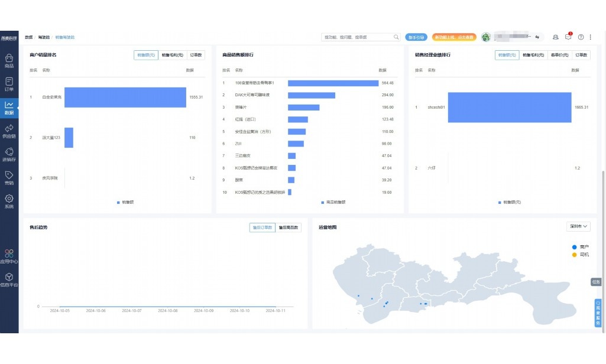Select 销售额(元) tab in merchant ranking
This screenshot has height=364, width=606.
click(x=146, y=55)
